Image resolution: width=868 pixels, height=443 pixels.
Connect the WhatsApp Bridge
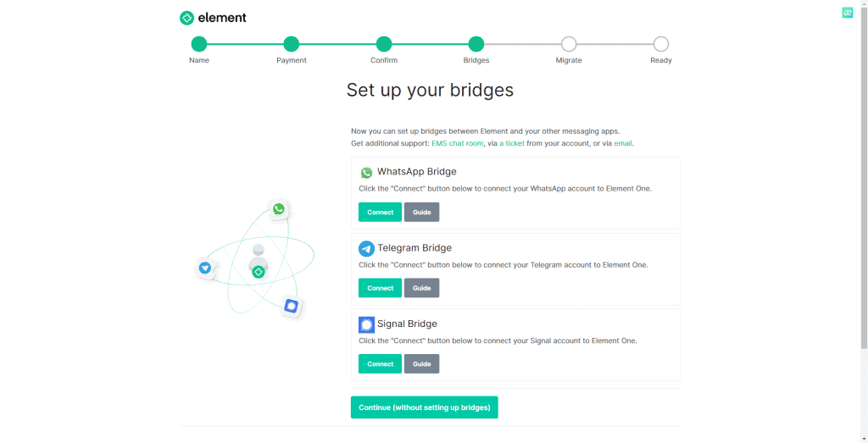pyautogui.click(x=381, y=213)
